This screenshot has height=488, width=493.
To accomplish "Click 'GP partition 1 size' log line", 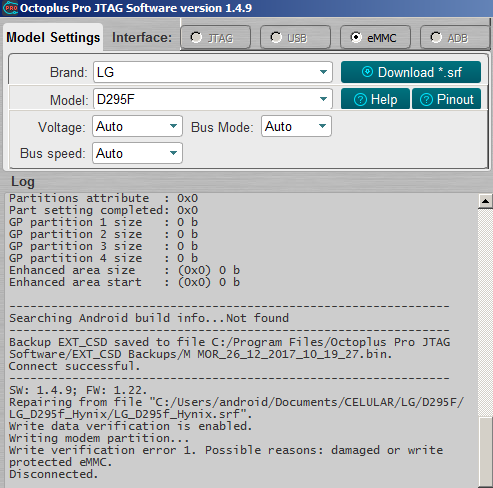I will coord(103,222).
